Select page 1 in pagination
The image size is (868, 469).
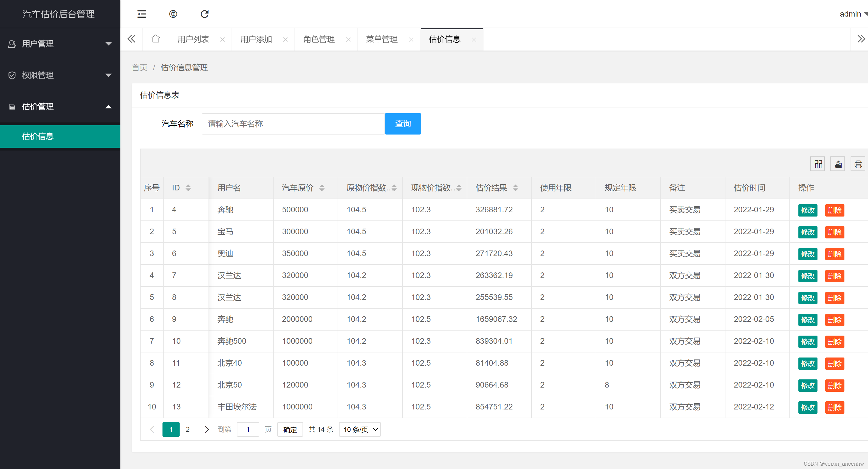[171, 429]
